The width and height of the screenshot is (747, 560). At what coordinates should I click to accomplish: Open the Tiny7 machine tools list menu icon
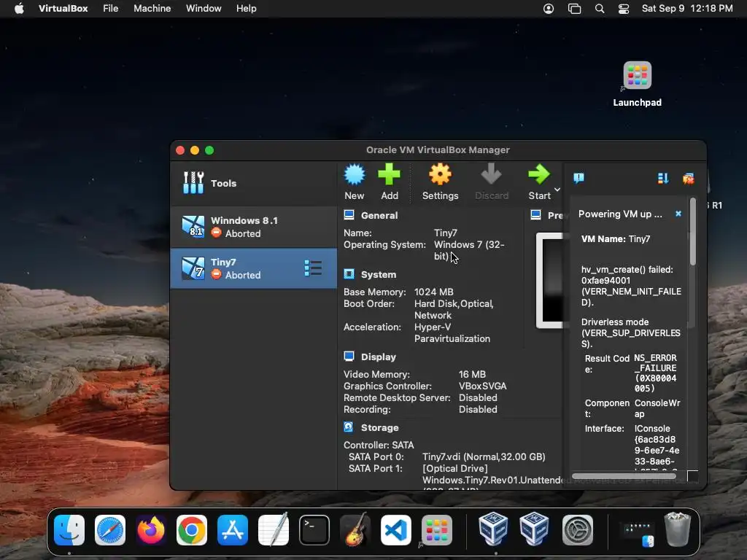313,268
